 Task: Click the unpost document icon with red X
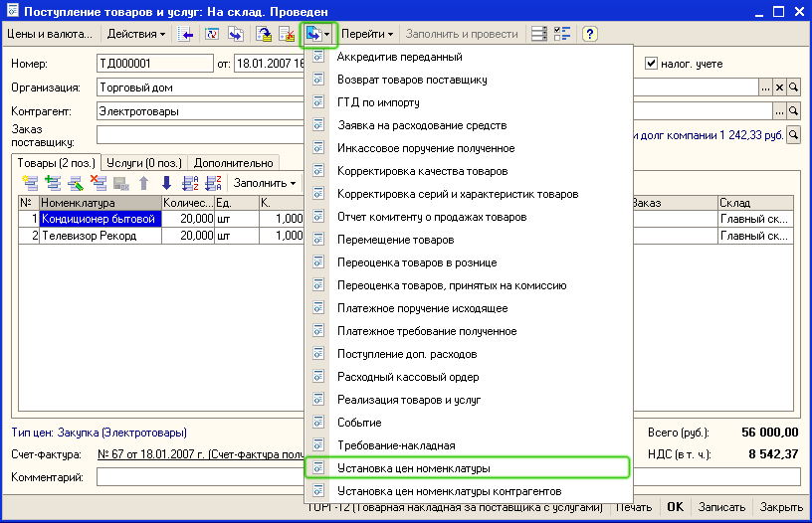click(x=287, y=34)
